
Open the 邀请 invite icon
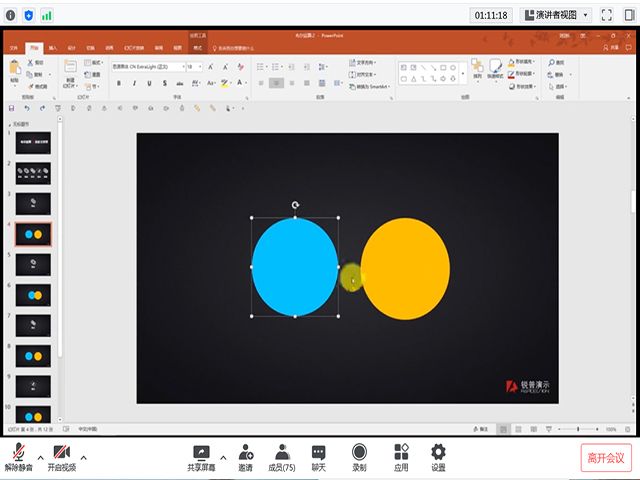pos(245,452)
